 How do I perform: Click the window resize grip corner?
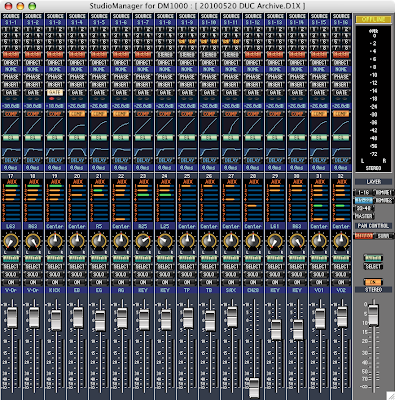coord(391,396)
